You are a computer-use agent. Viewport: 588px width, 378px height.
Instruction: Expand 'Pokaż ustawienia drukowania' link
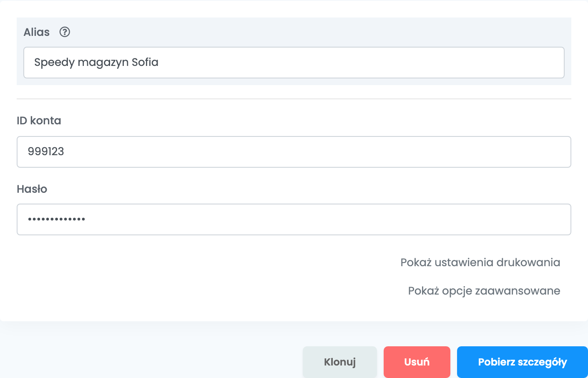480,262
